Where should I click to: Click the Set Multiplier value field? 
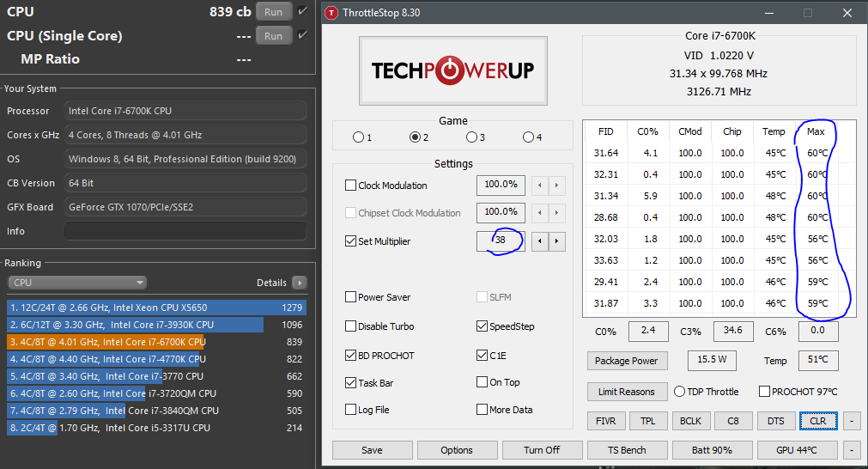point(501,241)
